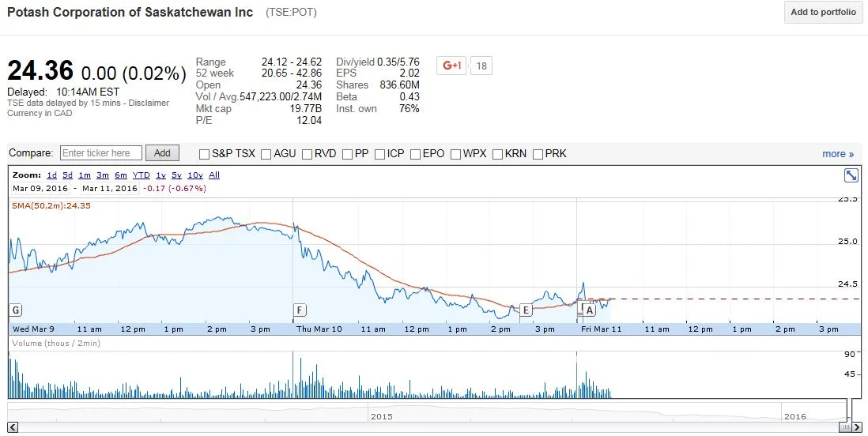Click the SMA(50,2m):24.35 indicator label
Screen dimensions: 868x436
[51, 206]
